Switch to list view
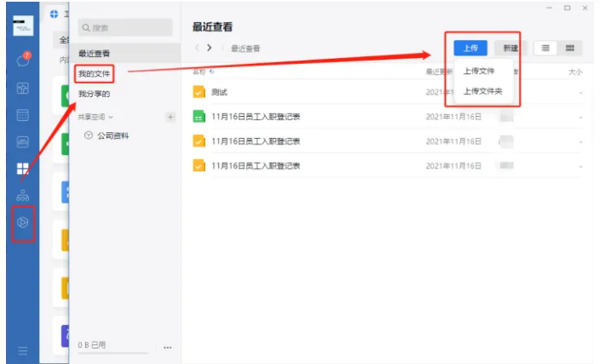 pyautogui.click(x=545, y=48)
